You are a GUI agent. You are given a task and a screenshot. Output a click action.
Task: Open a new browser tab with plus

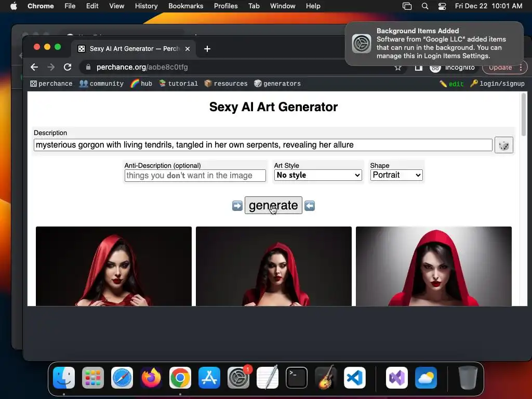pos(207,49)
